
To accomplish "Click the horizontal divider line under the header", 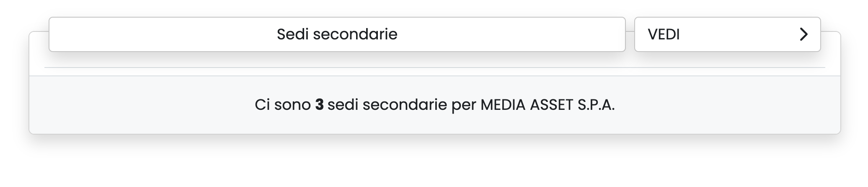I will 434,68.
